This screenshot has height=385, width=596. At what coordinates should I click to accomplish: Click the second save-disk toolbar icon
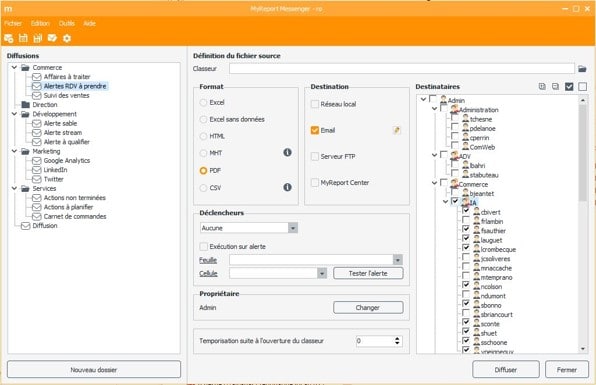pos(23,38)
